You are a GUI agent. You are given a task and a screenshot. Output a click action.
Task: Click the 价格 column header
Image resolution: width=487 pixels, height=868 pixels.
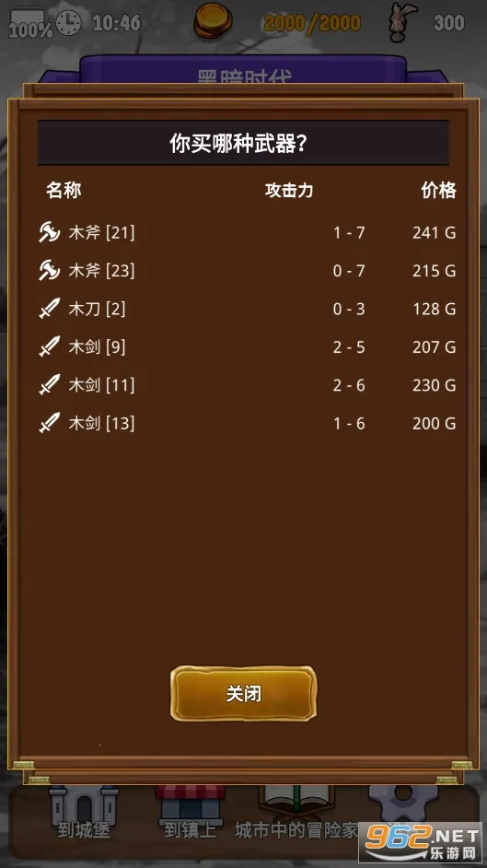[439, 191]
